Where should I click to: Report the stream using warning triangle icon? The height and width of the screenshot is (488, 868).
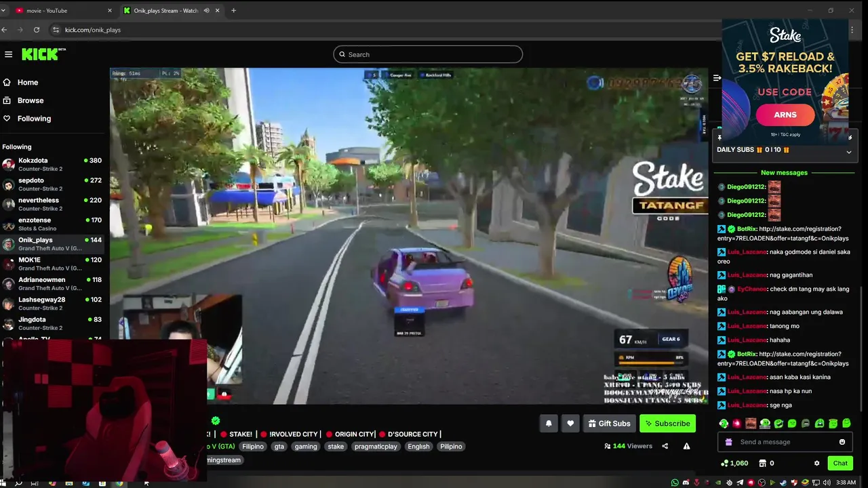(686, 446)
